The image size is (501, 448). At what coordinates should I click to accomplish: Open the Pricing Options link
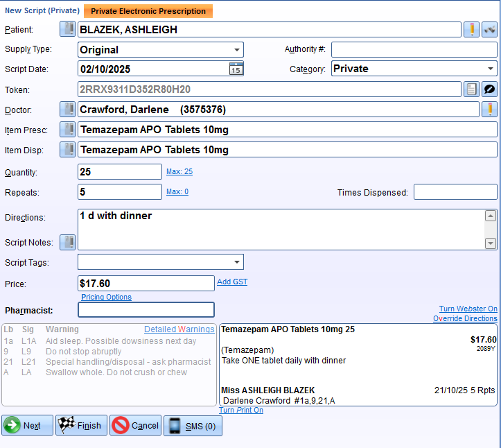coord(106,297)
